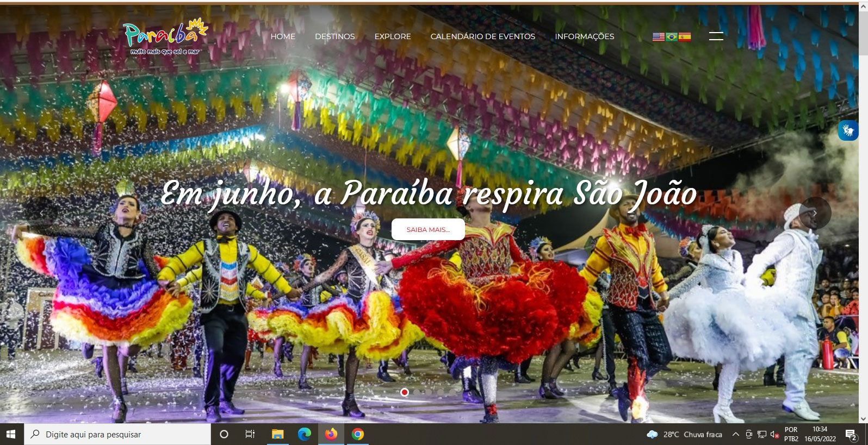868x445 pixels.
Task: Show the previous slide with left arrow
Action: 41,213
